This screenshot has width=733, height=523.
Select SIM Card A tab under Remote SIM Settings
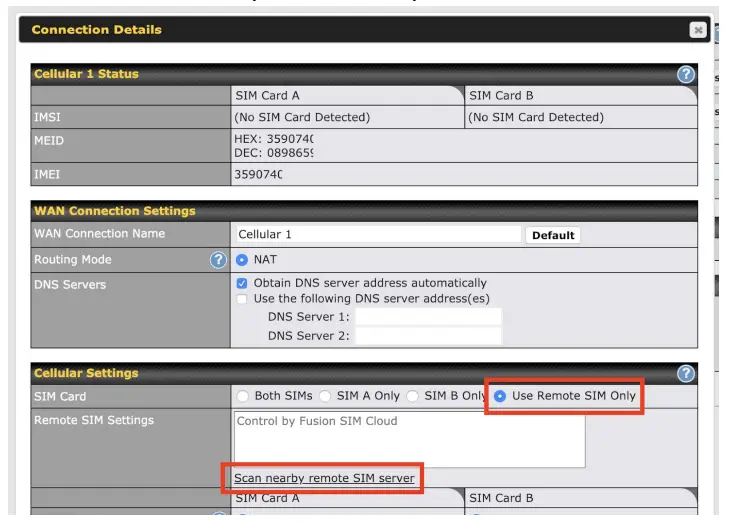pos(347,498)
